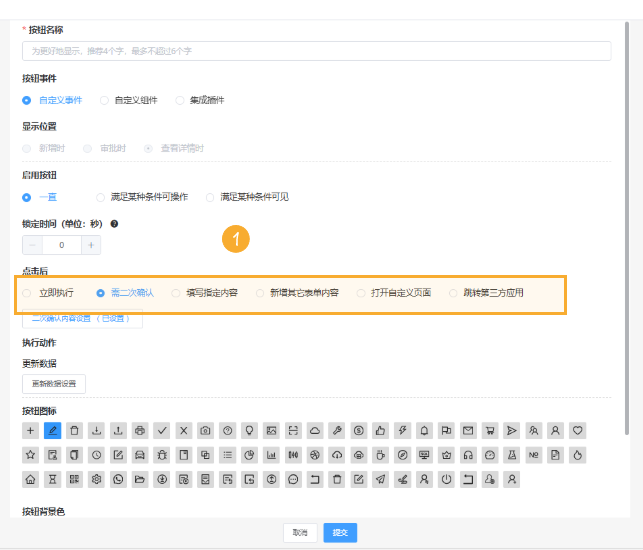Select the coffee cup button icon
Image resolution: width=643 pixels, height=550 pixels.
coord(381,455)
